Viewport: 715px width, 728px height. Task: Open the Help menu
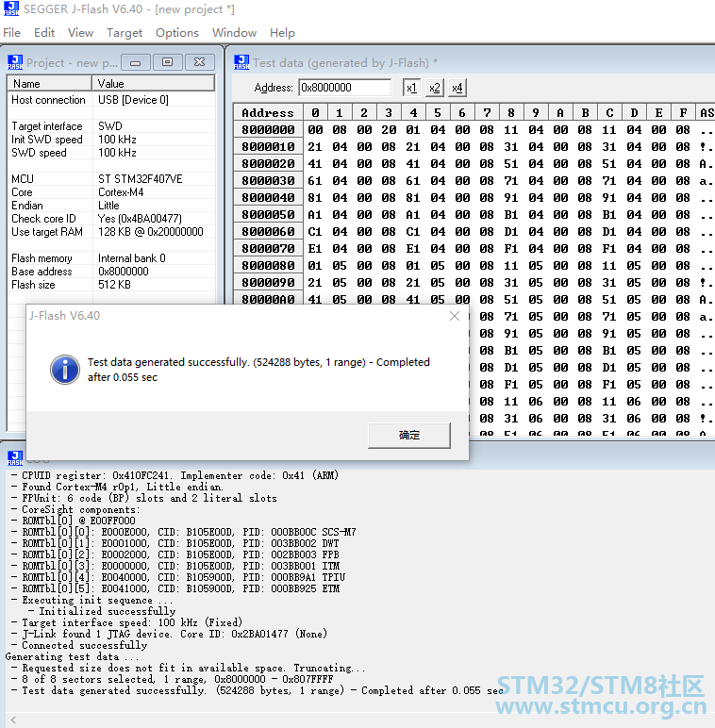[282, 33]
